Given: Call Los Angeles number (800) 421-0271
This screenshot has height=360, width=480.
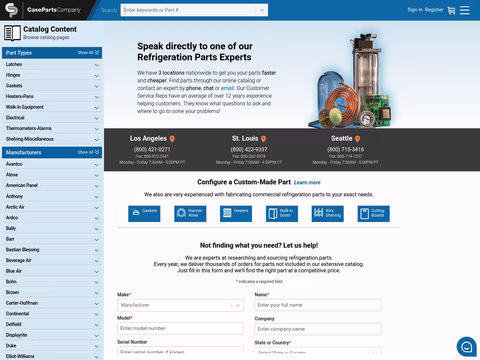Looking at the screenshot, I should coord(152,149).
